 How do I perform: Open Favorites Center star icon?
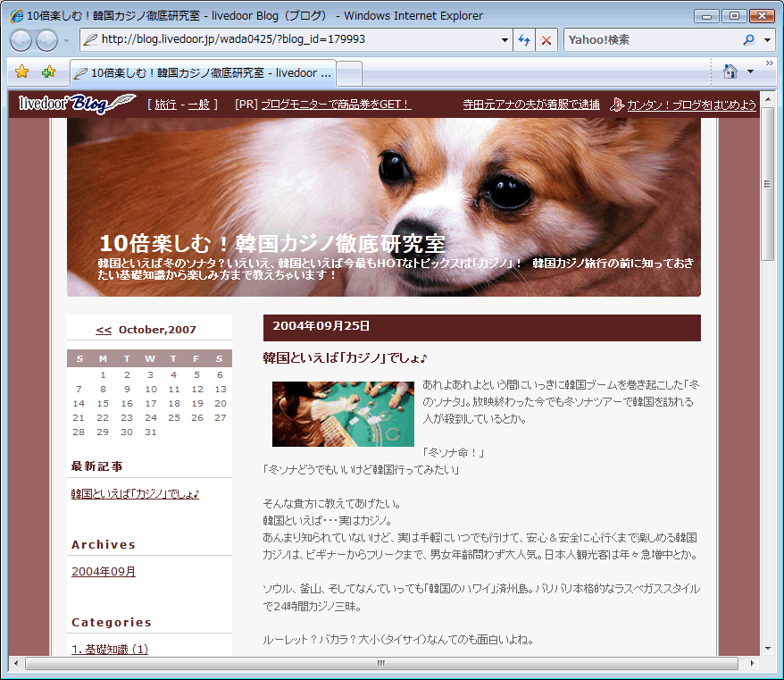22,72
